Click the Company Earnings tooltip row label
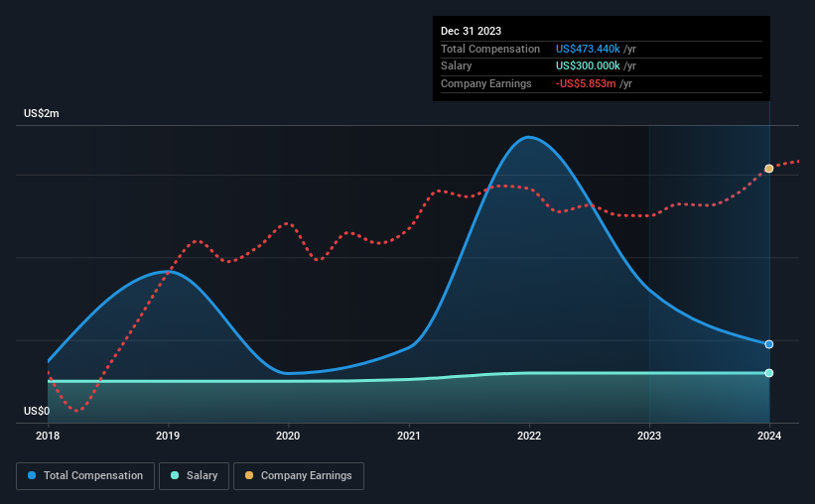The width and height of the screenshot is (815, 504). (486, 83)
